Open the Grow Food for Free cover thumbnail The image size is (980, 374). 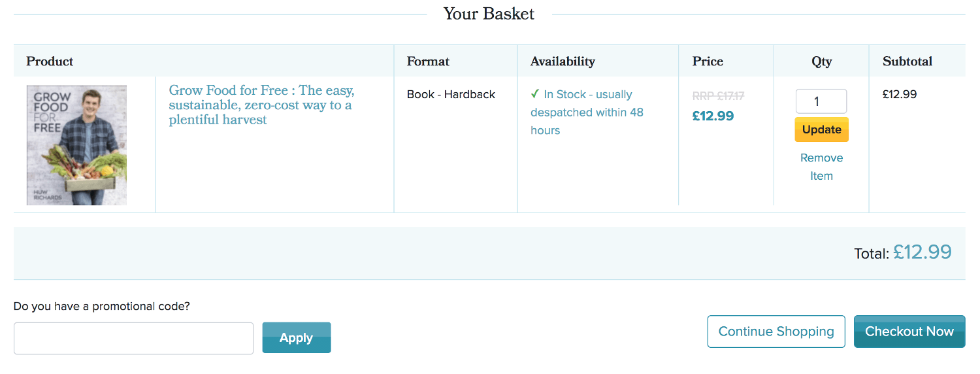pos(76,145)
